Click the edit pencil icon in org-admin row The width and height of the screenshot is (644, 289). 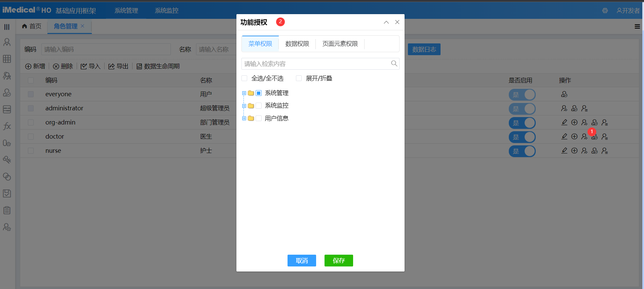click(x=564, y=122)
